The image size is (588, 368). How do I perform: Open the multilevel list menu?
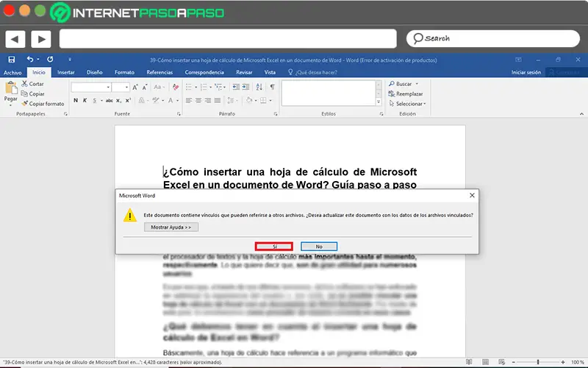click(218, 87)
